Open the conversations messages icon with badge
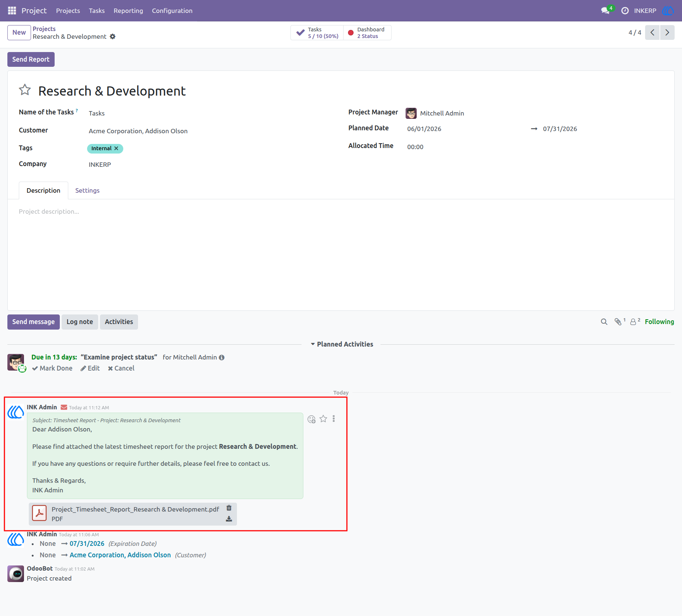The width and height of the screenshot is (682, 616). click(606, 11)
